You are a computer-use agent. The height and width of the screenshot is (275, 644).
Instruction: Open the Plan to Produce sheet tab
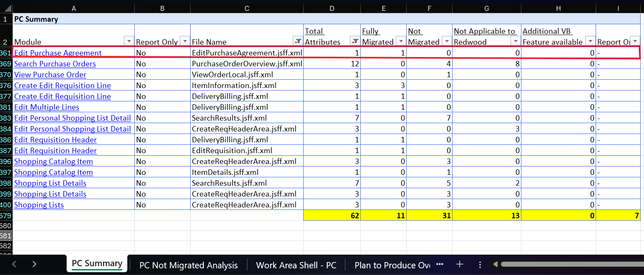392,265
